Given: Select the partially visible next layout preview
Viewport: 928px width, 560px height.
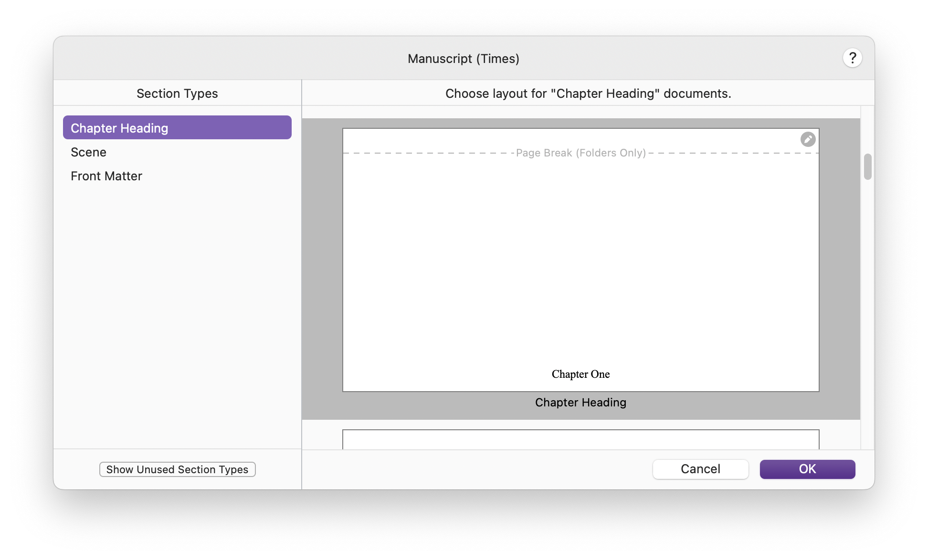Looking at the screenshot, I should pos(580,439).
